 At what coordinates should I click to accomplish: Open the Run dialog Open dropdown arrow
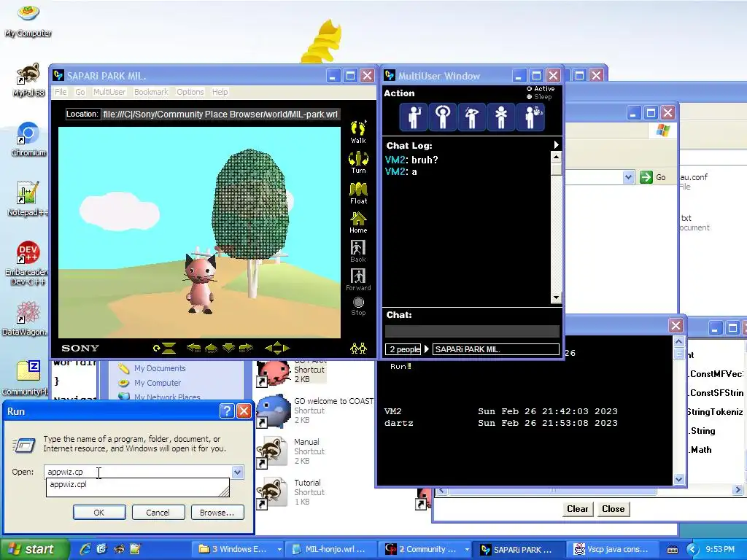[237, 472]
